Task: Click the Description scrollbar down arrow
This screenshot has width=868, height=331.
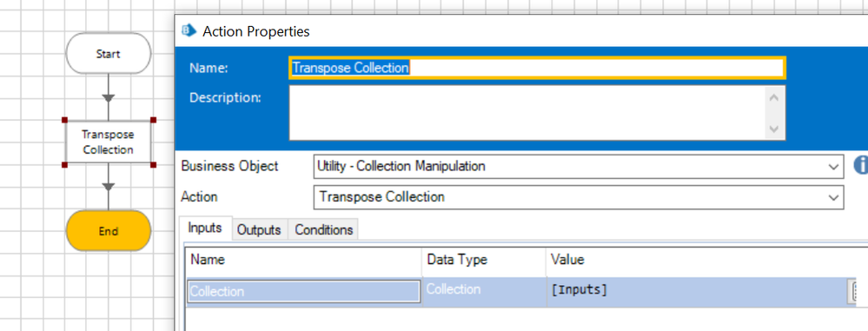Action: 774,129
